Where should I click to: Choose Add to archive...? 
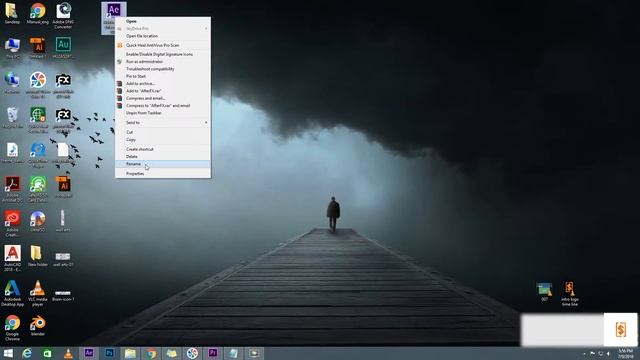(x=163, y=83)
